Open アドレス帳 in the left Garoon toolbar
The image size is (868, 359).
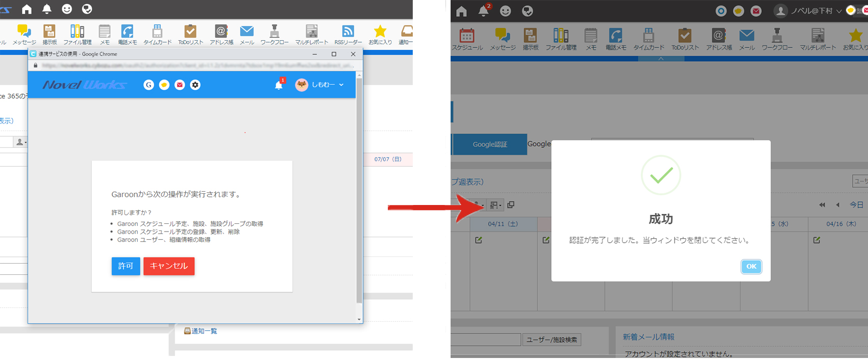click(221, 35)
